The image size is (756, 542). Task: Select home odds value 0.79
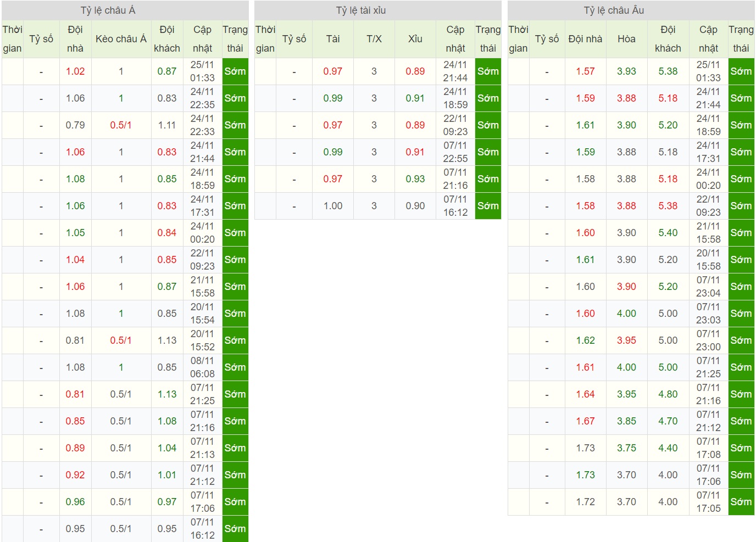[75, 125]
